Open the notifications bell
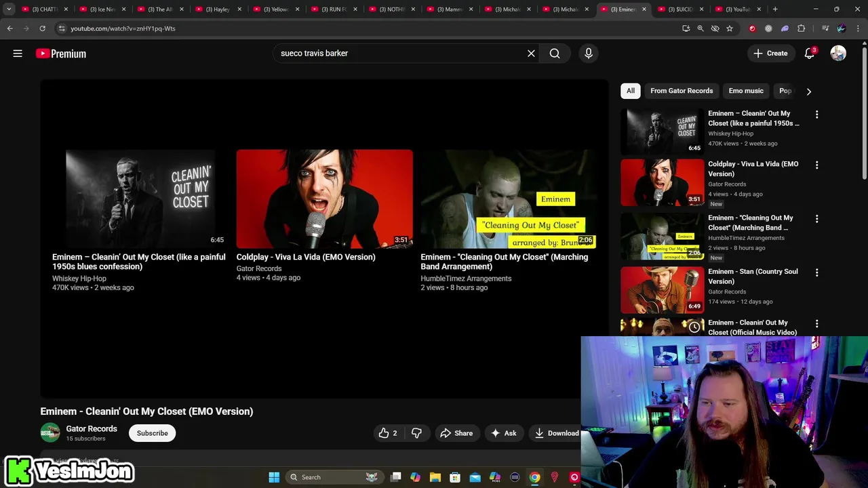The image size is (868, 488). (809, 54)
